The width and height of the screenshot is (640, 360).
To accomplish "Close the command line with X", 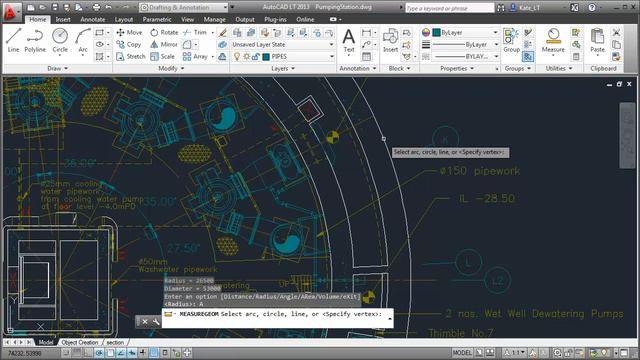I will (144, 322).
